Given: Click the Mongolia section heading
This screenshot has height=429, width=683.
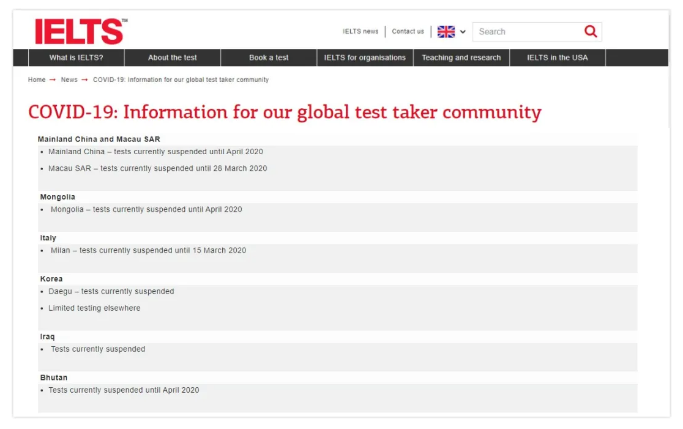Looking at the screenshot, I should tap(57, 197).
